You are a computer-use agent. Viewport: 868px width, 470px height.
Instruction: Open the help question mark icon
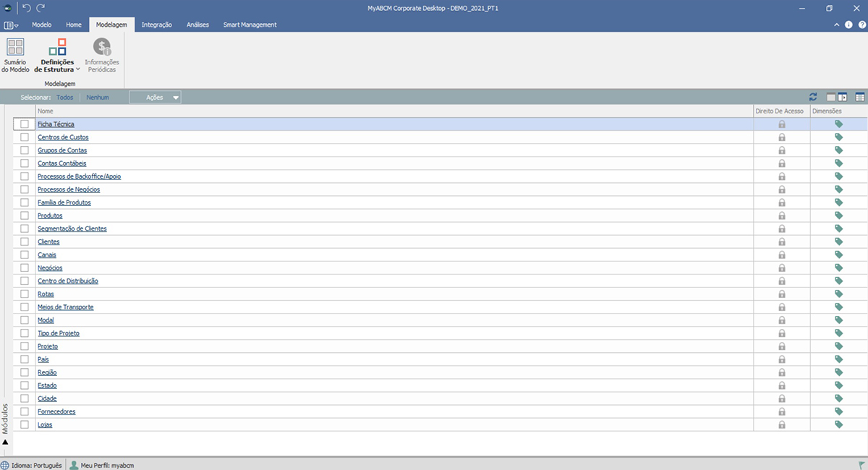coord(861,25)
